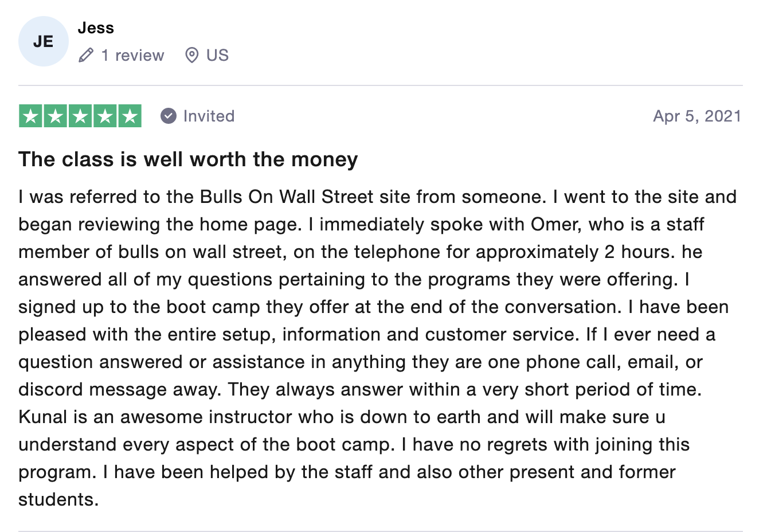Click the last word students.
Viewport: 767px width, 532px height.
point(58,499)
